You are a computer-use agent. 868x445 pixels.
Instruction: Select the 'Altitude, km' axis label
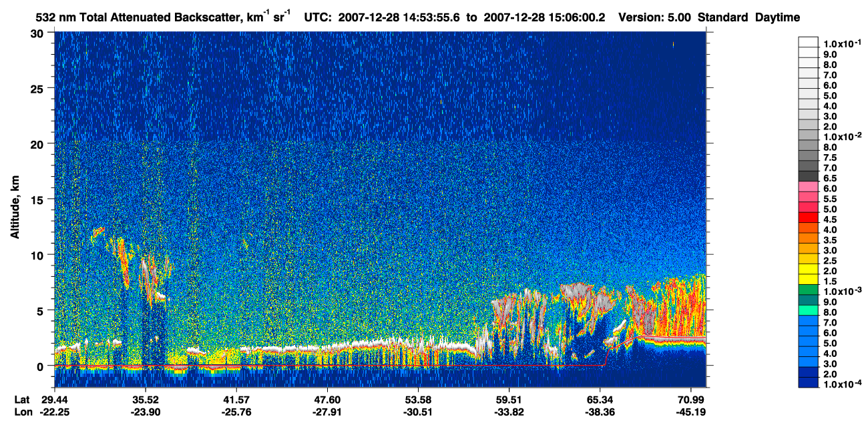[x=15, y=208]
